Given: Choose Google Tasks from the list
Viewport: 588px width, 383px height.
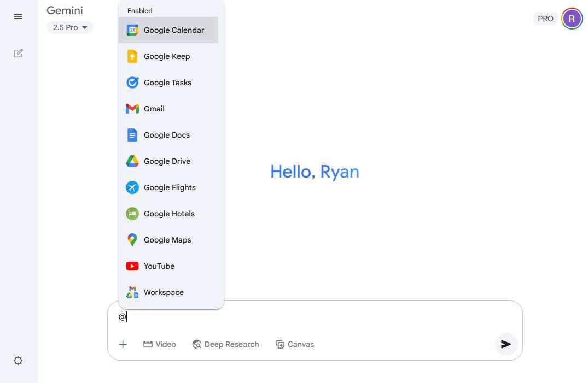Looking at the screenshot, I should (x=167, y=83).
